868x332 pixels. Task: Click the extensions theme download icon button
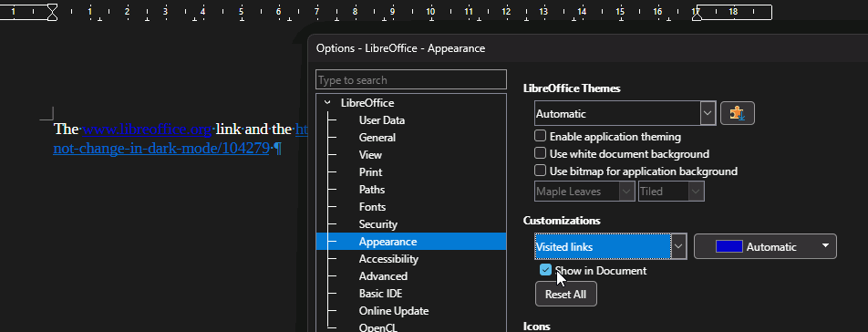738,113
